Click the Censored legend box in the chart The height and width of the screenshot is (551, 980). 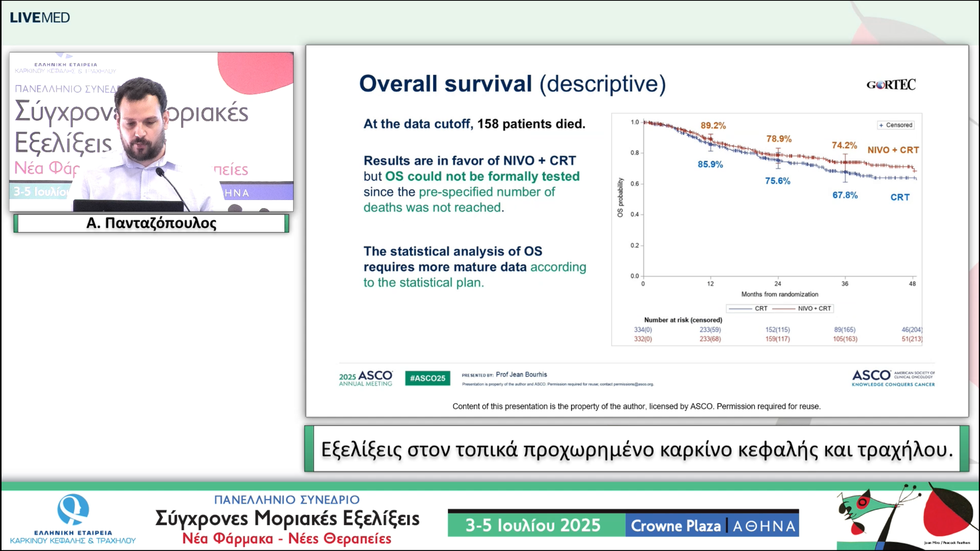pyautogui.click(x=896, y=125)
